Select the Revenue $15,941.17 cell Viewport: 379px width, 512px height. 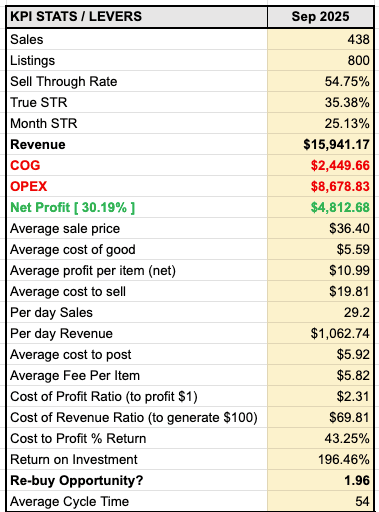[320, 144]
